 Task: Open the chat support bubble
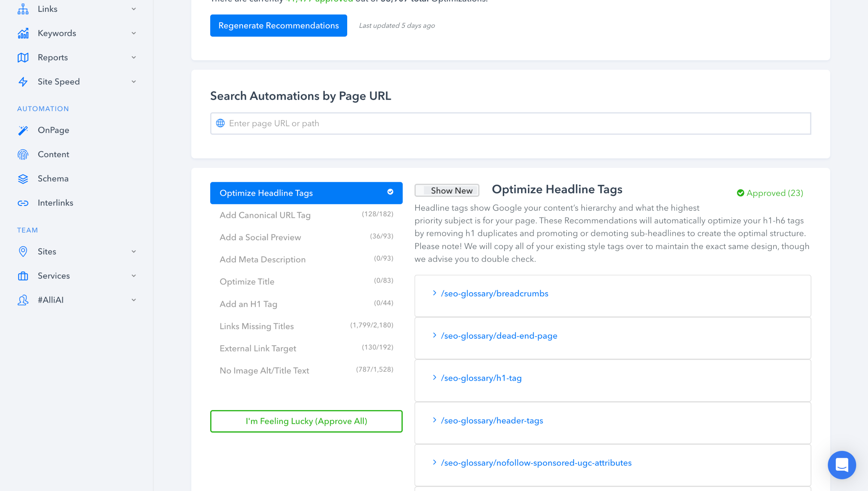[842, 465]
